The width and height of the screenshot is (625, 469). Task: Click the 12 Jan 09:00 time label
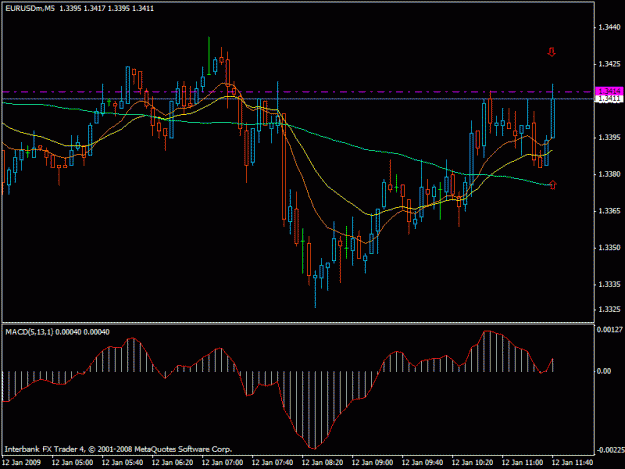[372, 462]
